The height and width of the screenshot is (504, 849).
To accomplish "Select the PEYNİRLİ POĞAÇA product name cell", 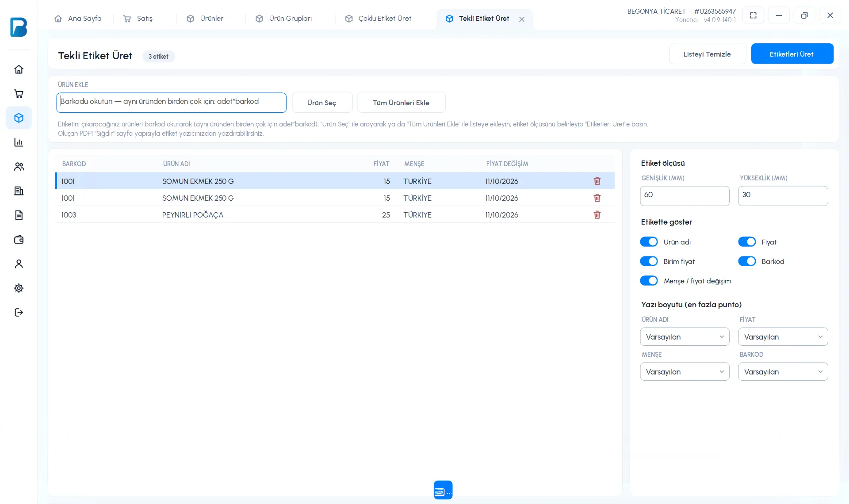I will [x=193, y=215].
